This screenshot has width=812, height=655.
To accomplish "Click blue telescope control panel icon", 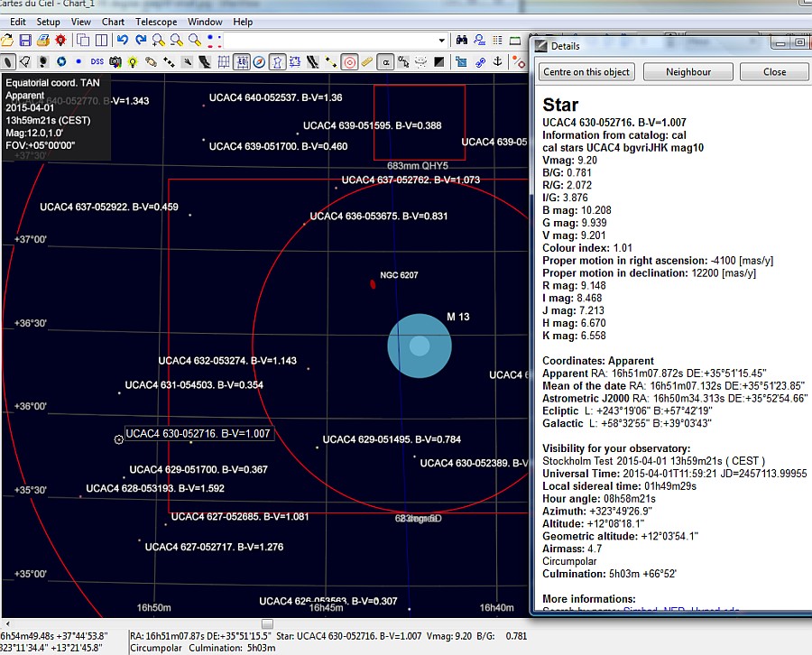I will click(460, 62).
